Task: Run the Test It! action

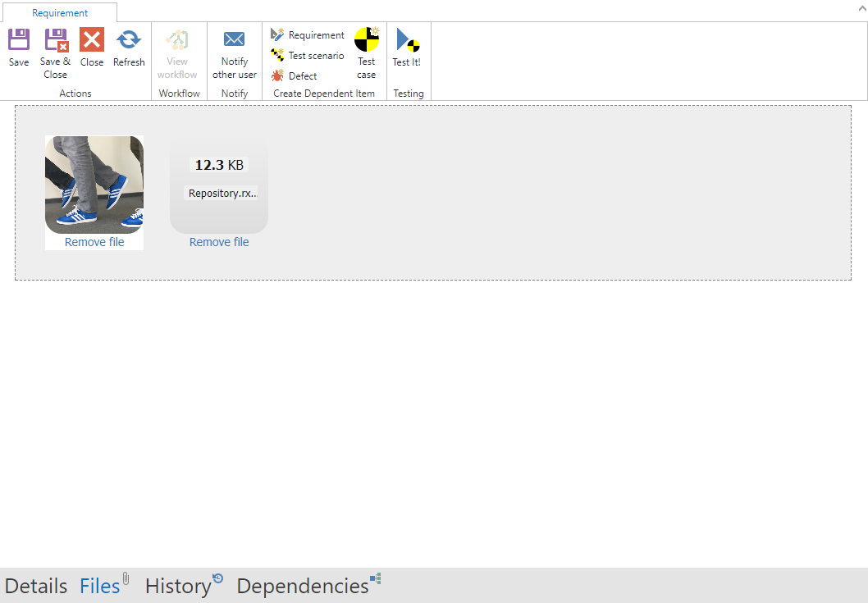Action: (x=407, y=40)
